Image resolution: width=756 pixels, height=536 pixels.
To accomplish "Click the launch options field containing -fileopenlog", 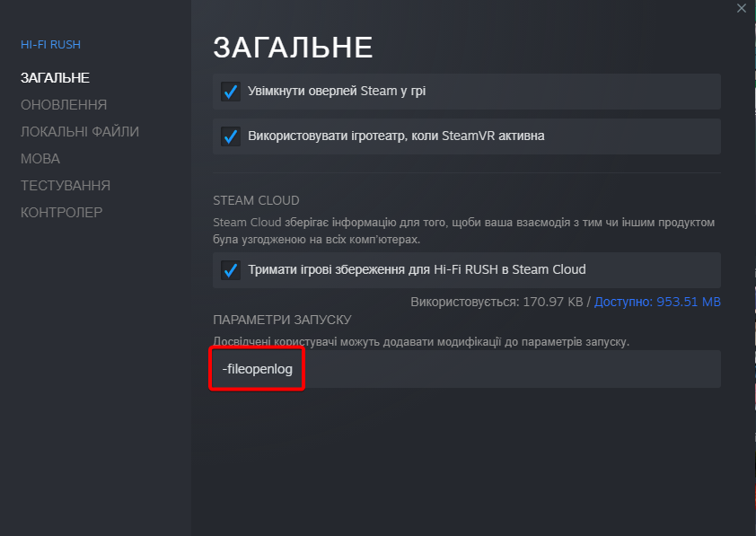I will (x=467, y=369).
